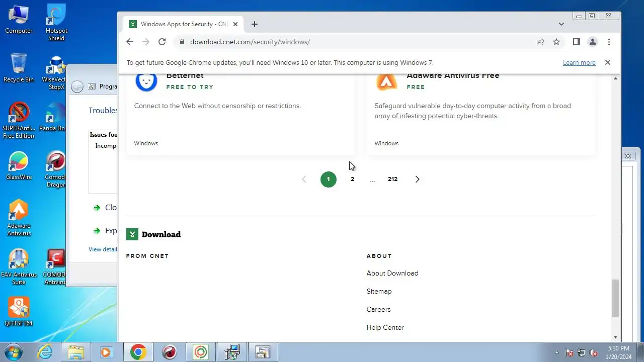Go to next page arrow
Viewport: 644px width, 362px height.
click(417, 179)
